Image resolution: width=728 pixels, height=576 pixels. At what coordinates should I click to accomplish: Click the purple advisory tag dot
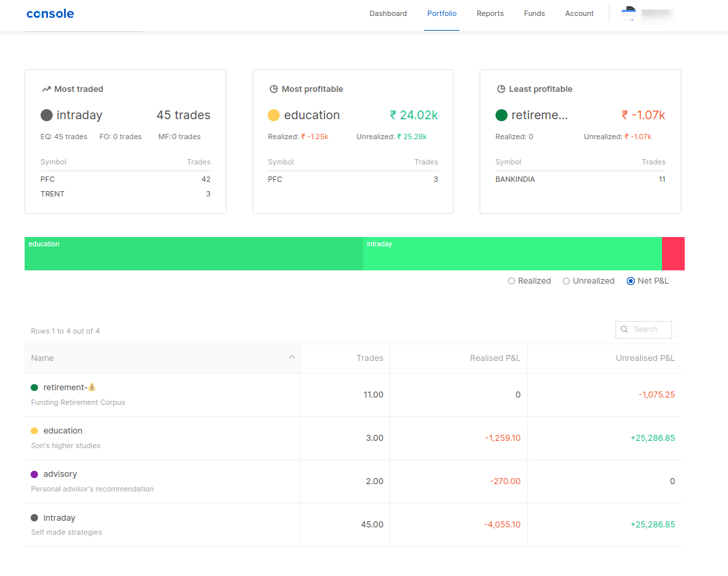coord(36,473)
